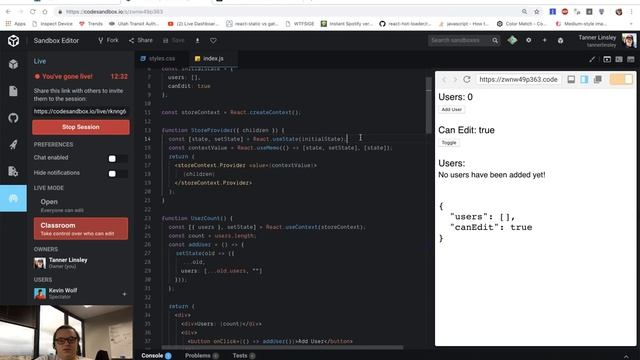
Task: Open the file explorer sidebar icon
Action: [x=13, y=91]
